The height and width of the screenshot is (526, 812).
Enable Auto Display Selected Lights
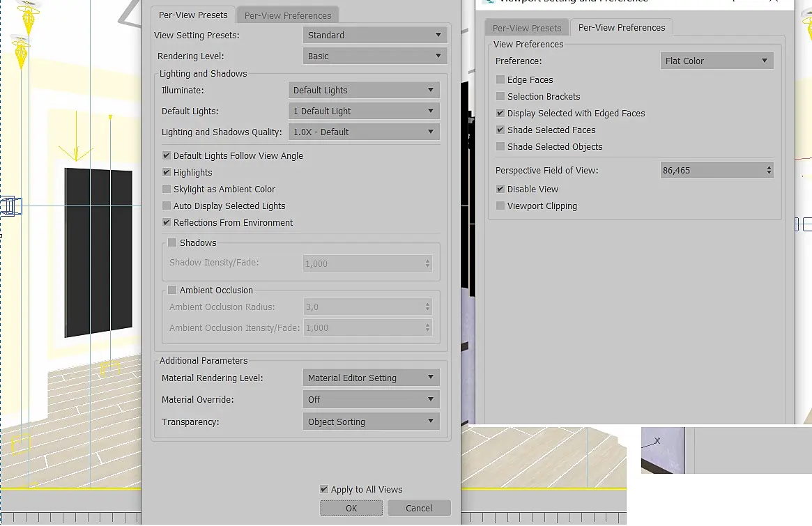pos(166,206)
